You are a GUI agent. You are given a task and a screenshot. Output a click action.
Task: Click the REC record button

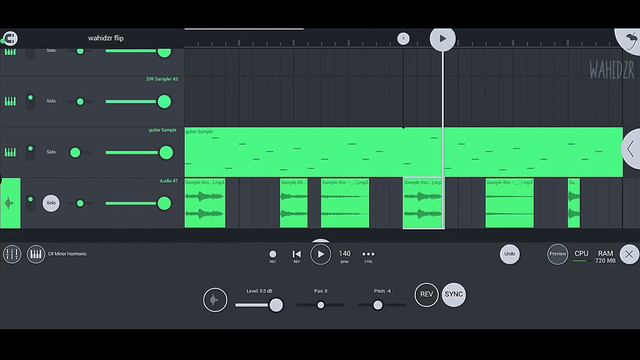point(273,256)
